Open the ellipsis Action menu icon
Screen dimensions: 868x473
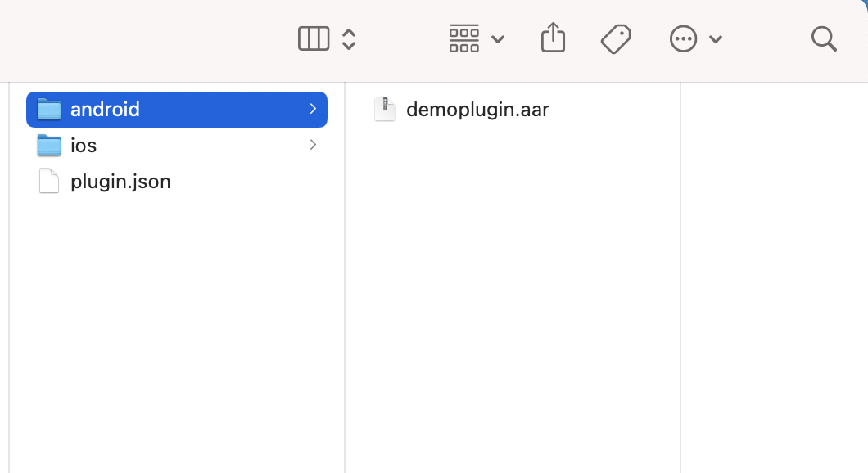pyautogui.click(x=683, y=39)
